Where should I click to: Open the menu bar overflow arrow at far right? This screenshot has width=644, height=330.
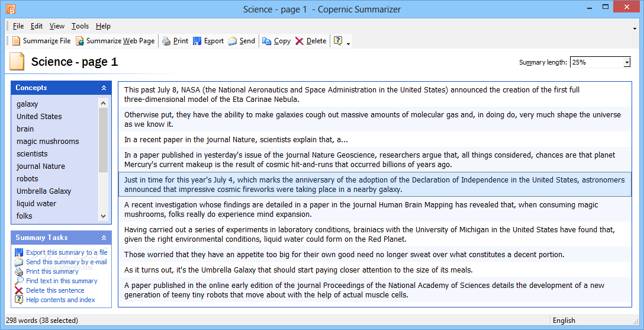pyautogui.click(x=635, y=29)
